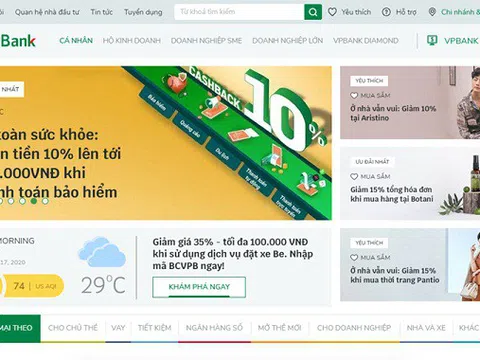The image size is (480, 360).
Task: Open the Tuyển dụng link
Action: [x=143, y=12]
